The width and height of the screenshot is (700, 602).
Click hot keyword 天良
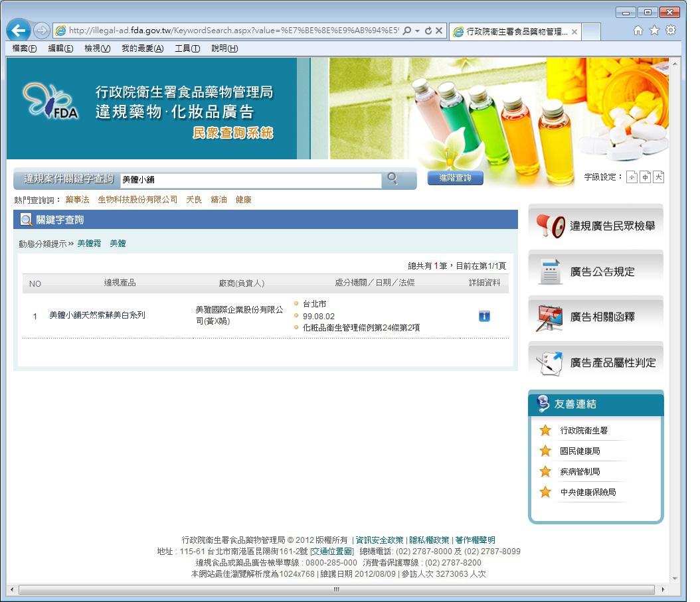(x=194, y=200)
